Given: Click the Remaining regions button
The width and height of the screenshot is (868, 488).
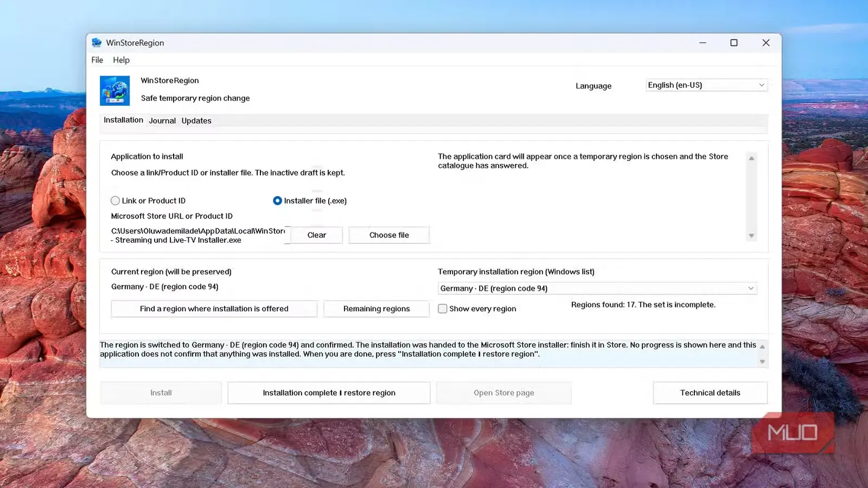Looking at the screenshot, I should [x=376, y=309].
